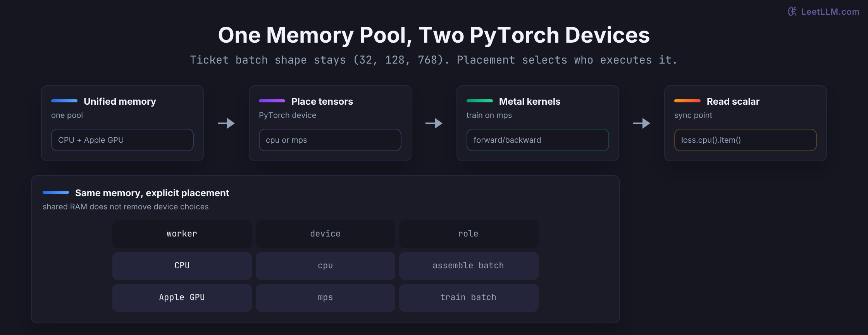This screenshot has width=868, height=335.
Task: Select the 'loss.cpu().item()' field
Action: pyautogui.click(x=746, y=140)
